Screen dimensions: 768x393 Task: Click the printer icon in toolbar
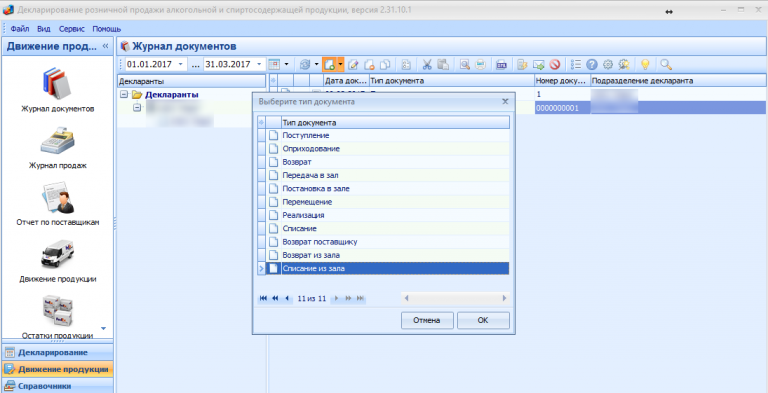(480, 64)
